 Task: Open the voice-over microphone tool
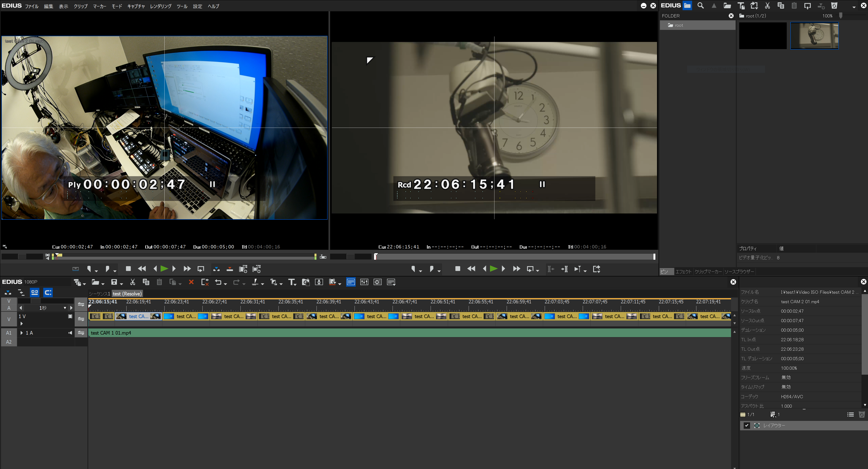(319, 282)
